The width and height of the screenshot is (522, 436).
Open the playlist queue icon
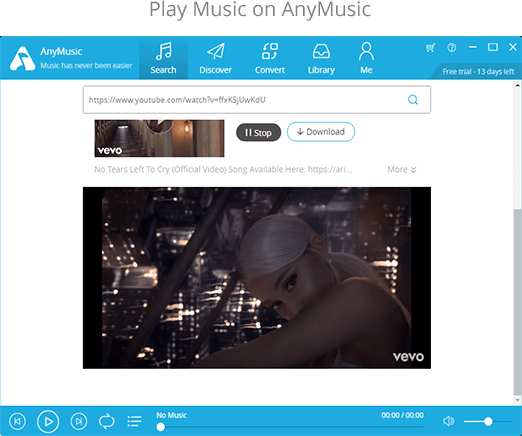tap(134, 421)
